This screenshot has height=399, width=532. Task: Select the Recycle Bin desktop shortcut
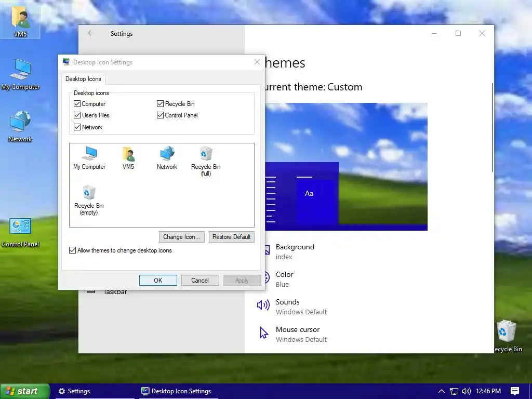click(507, 336)
